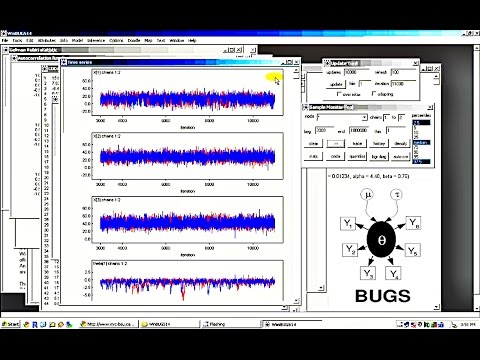
Task: Click the x[2] chains trace plot
Action: (x=187, y=156)
